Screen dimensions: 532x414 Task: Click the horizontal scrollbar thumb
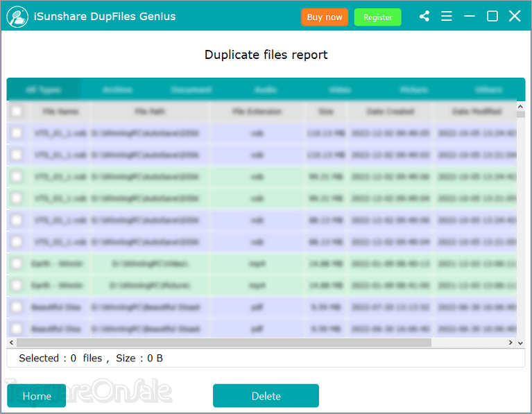(x=224, y=343)
